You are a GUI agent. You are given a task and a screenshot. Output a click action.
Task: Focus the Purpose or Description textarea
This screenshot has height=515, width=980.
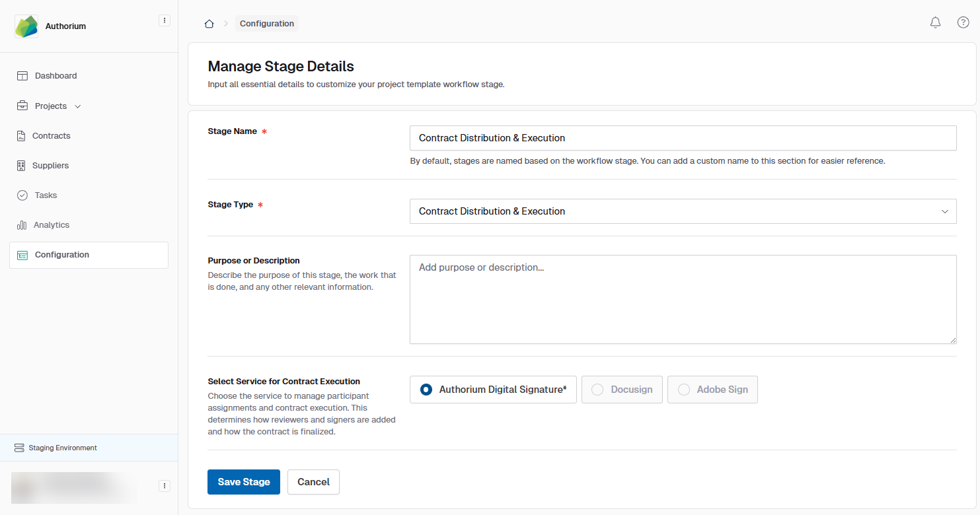(683, 299)
